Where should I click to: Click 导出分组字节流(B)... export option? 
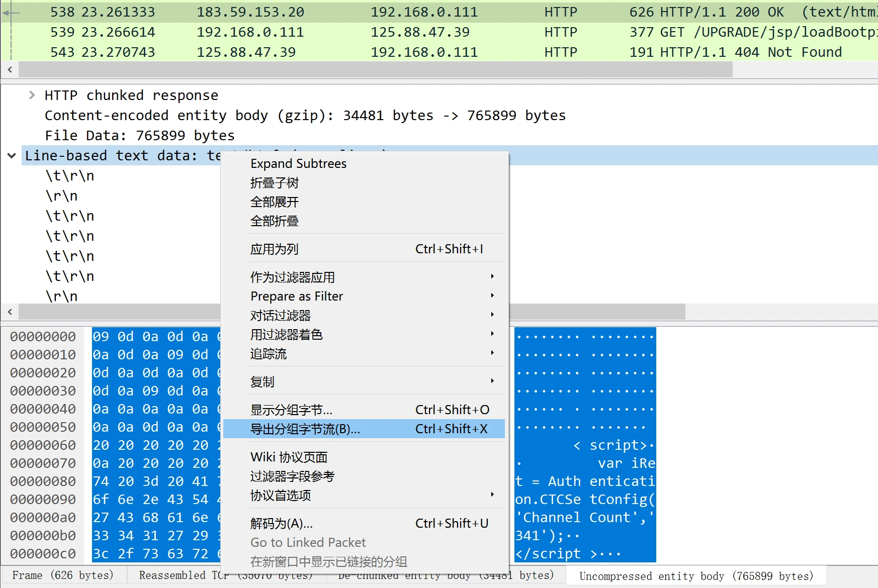[x=305, y=429]
